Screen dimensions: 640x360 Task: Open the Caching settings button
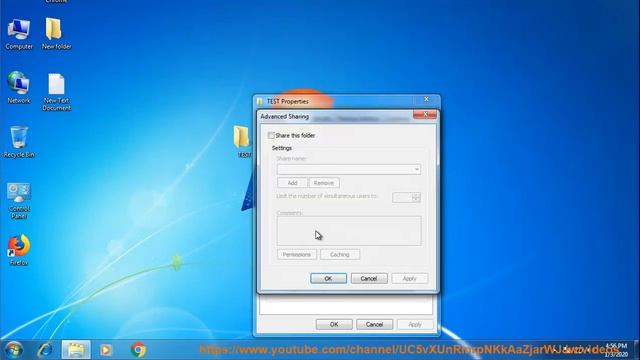click(x=340, y=254)
